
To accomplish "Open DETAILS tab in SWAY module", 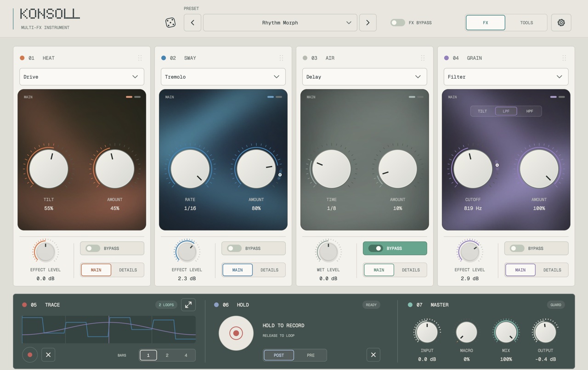I will pos(270,270).
